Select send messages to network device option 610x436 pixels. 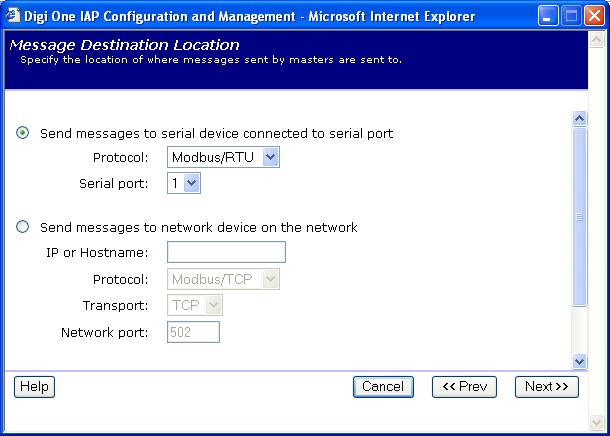pyautogui.click(x=23, y=227)
